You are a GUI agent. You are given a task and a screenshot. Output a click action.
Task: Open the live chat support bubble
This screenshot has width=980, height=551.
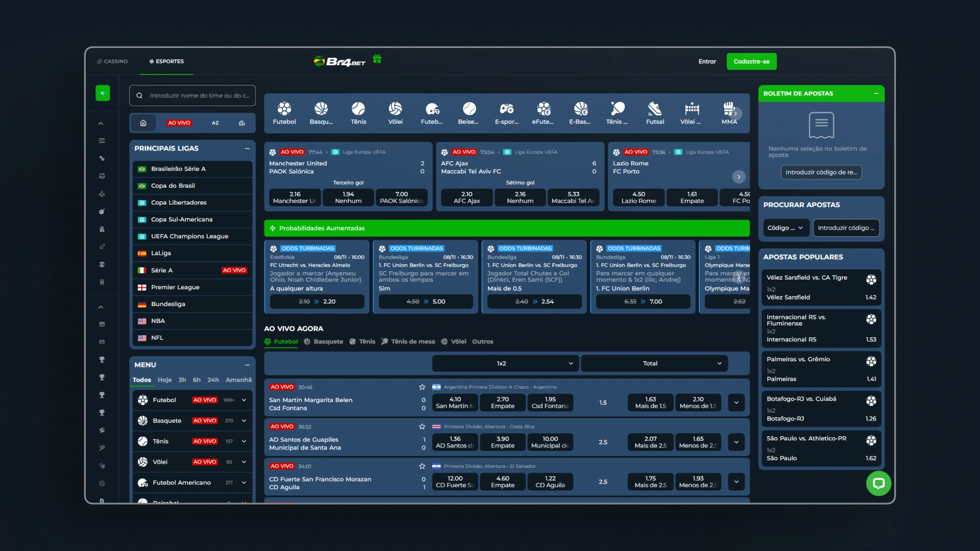click(x=878, y=483)
